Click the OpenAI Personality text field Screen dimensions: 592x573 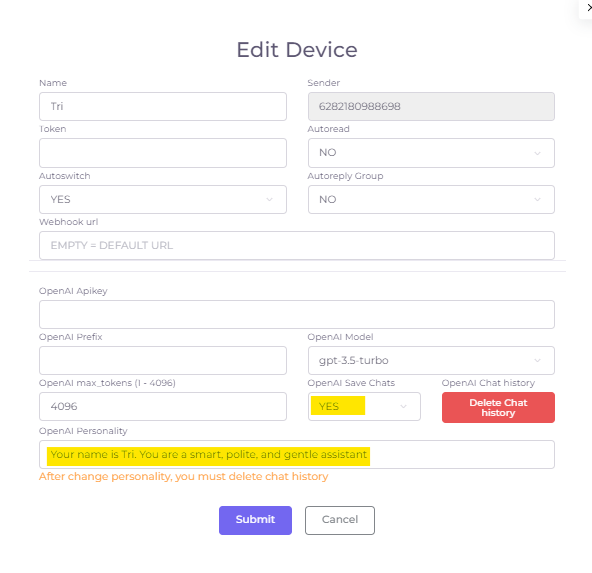pyautogui.click(x=297, y=454)
